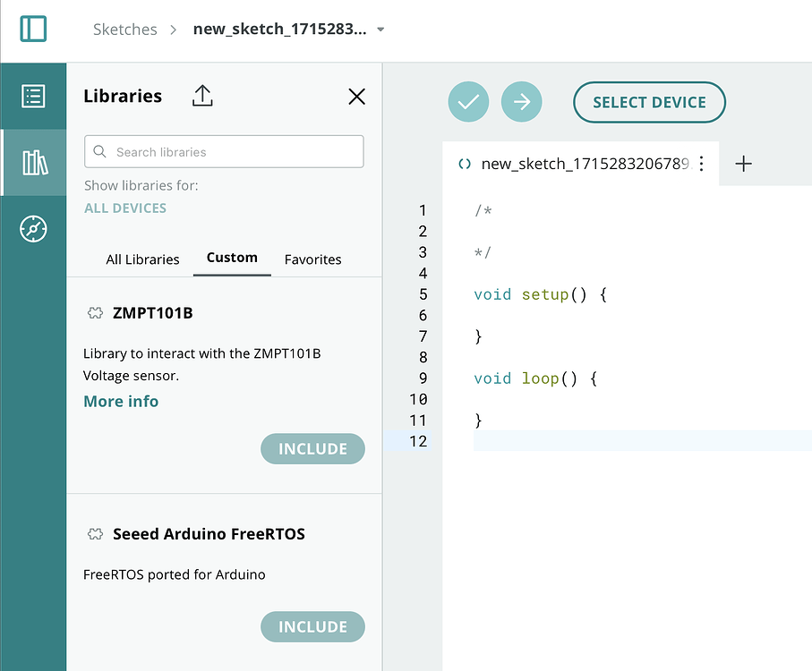Add a new tab with plus icon
The height and width of the screenshot is (671, 812).
tap(743, 164)
